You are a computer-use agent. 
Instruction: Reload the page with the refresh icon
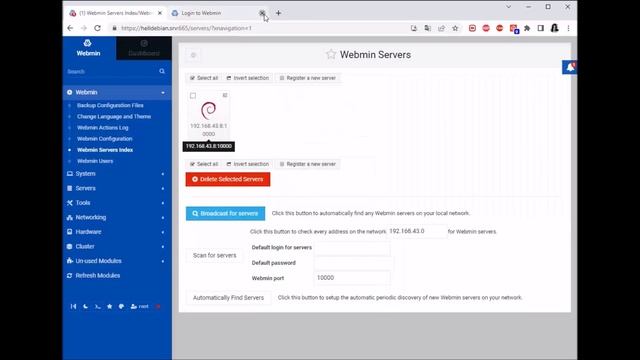[98, 28]
